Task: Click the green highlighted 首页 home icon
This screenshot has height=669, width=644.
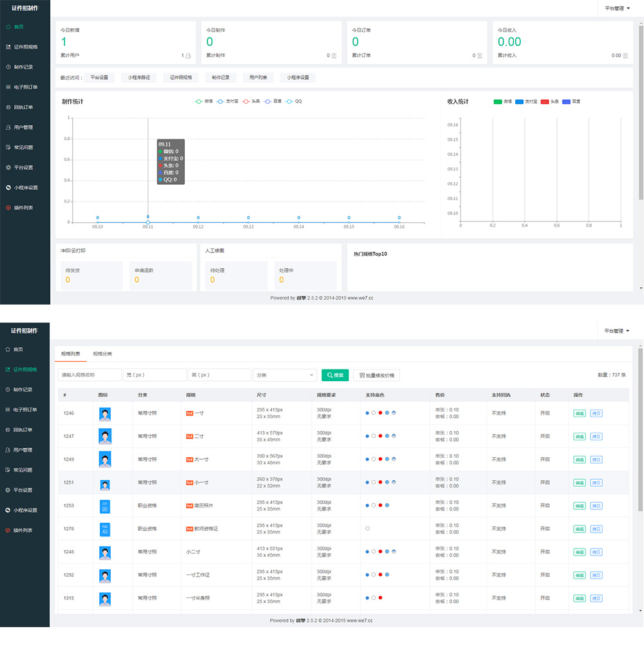Action: pyautogui.click(x=8, y=27)
